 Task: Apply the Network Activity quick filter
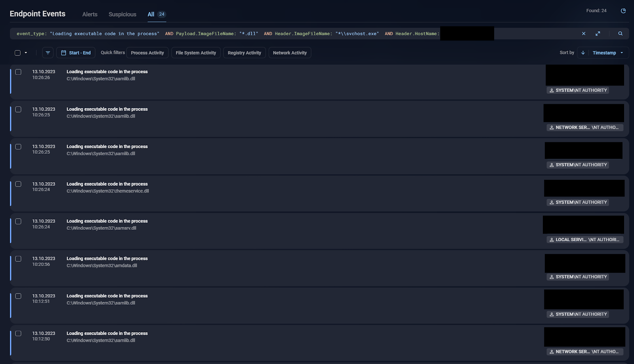[x=290, y=53]
